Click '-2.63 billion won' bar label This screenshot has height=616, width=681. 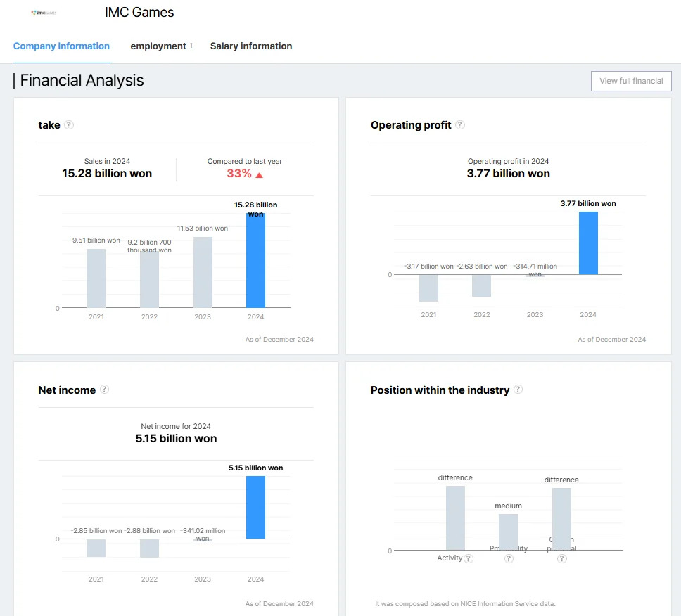(482, 266)
